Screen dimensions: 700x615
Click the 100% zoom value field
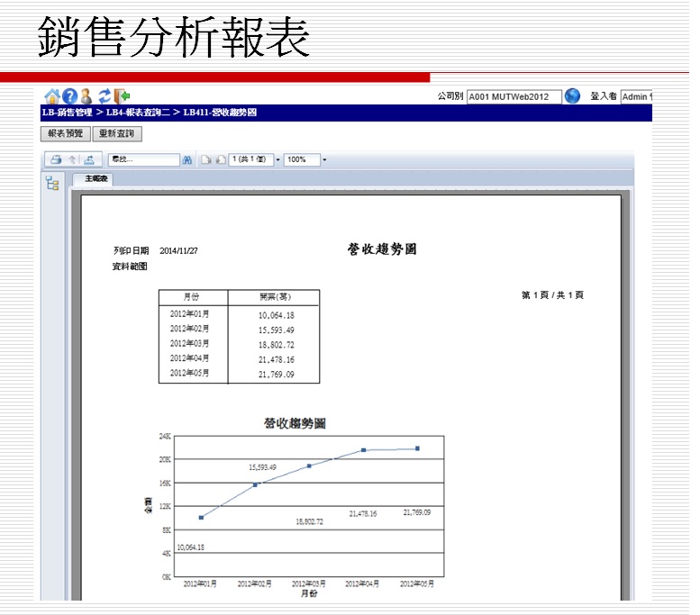tap(302, 159)
